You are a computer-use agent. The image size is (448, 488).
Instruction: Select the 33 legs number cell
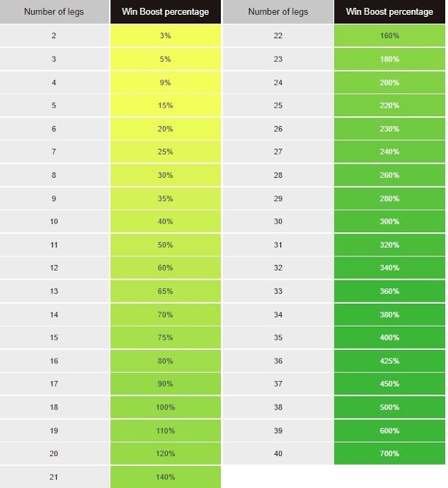[277, 291]
